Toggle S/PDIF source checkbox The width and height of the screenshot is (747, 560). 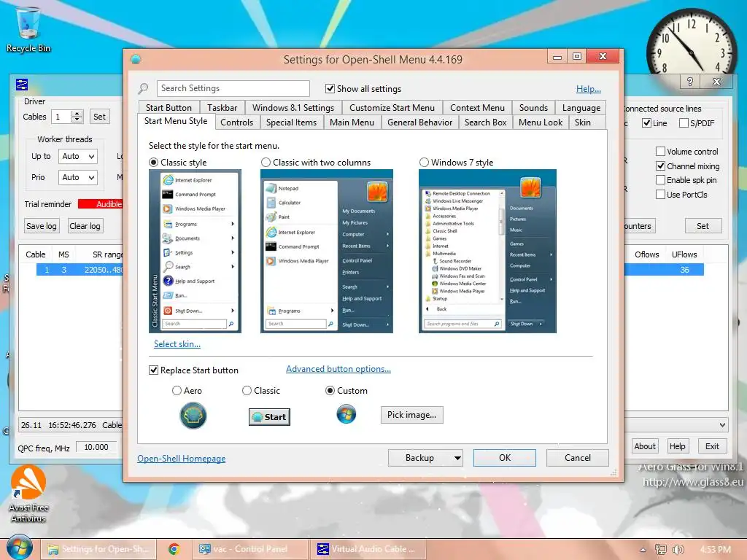click(x=684, y=122)
